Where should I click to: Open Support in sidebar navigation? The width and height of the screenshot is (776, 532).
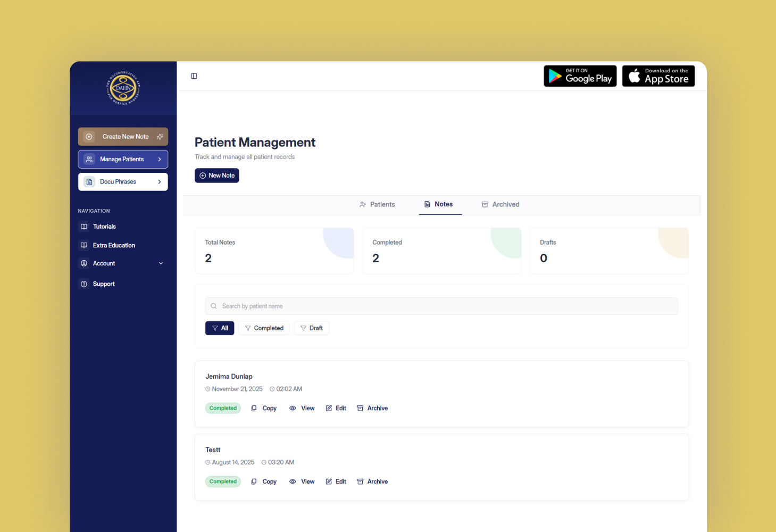(104, 284)
